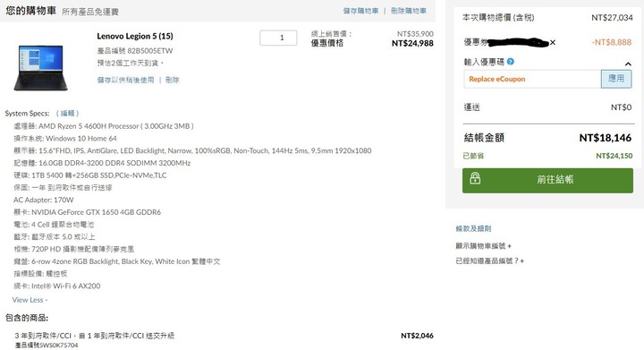Open 條款及細則 terms link

click(x=473, y=228)
